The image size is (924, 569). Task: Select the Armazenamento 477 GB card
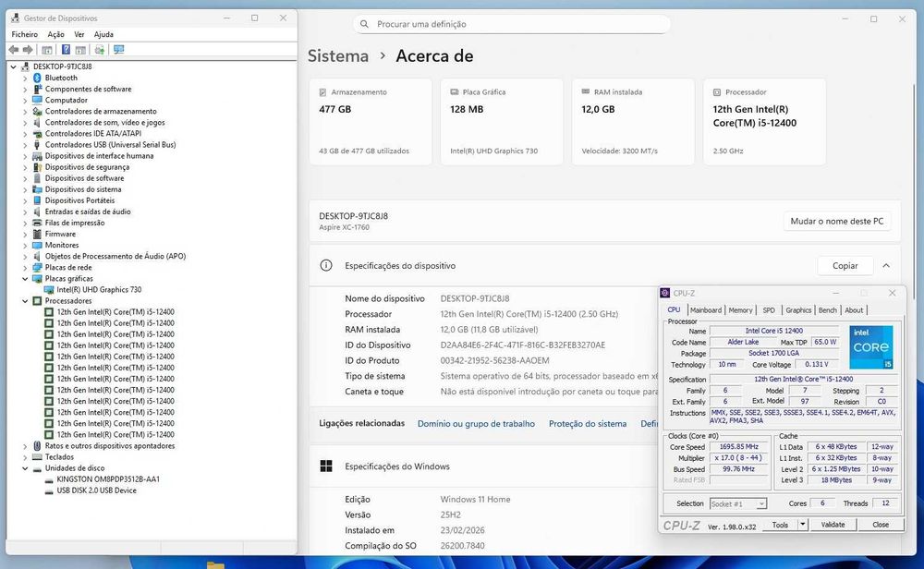371,121
